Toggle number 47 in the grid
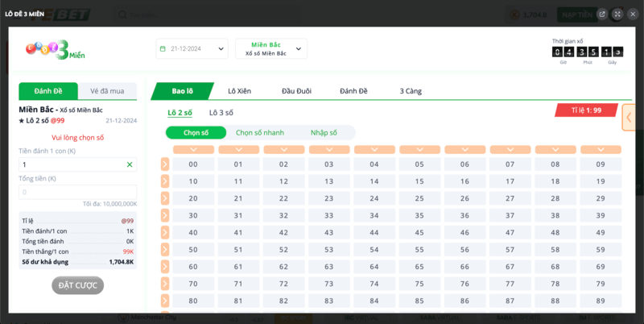The width and height of the screenshot is (644, 324). [510, 232]
